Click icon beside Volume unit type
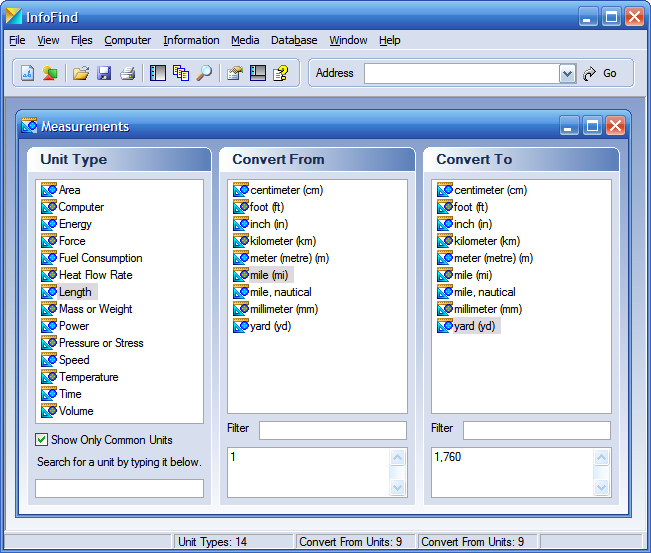Image resolution: width=651 pixels, height=553 pixels. coord(49,411)
